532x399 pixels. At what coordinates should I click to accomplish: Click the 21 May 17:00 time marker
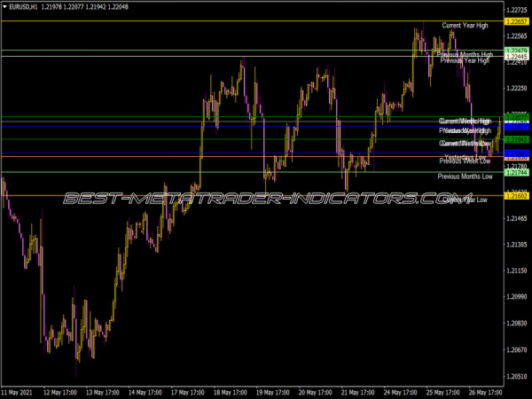click(x=359, y=390)
